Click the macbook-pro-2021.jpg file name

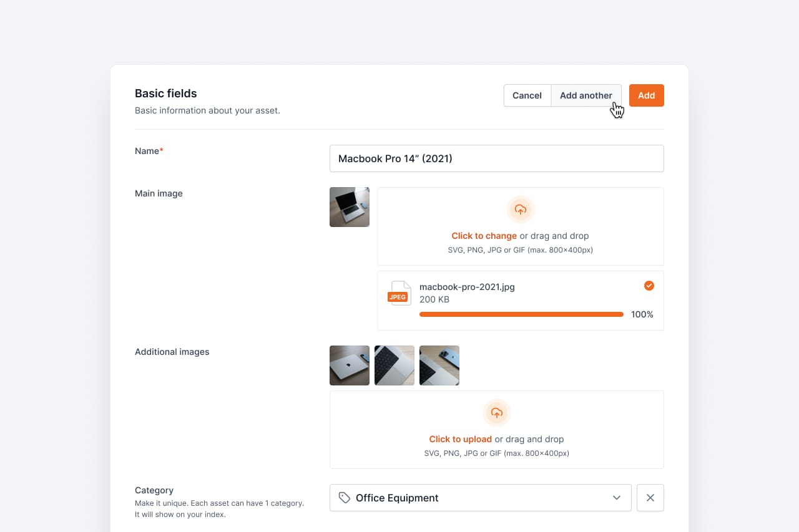coord(467,287)
